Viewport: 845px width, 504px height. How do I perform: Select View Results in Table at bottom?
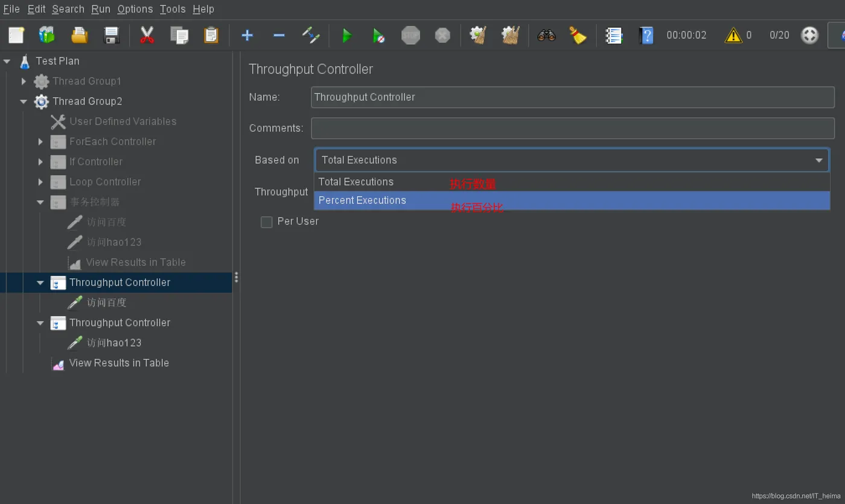(x=119, y=363)
